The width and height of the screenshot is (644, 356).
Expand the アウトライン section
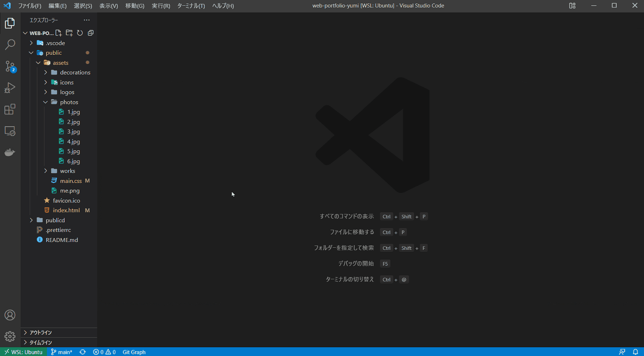coord(59,332)
